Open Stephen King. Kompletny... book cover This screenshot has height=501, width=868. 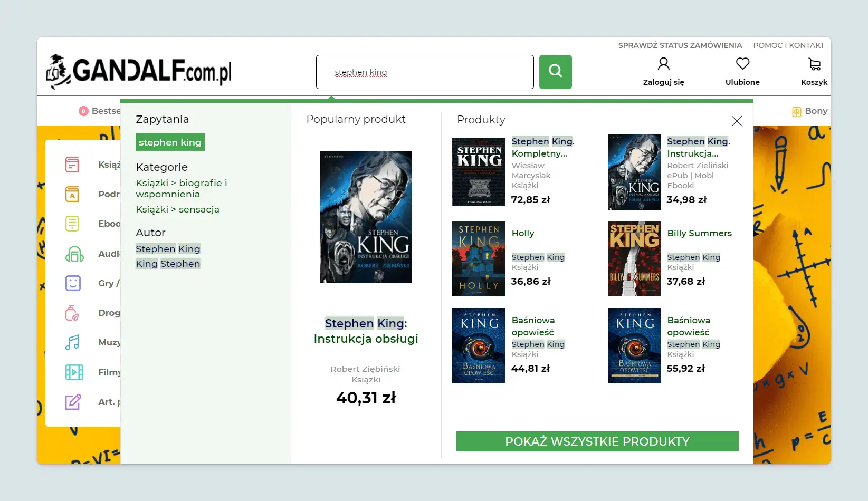pos(479,172)
